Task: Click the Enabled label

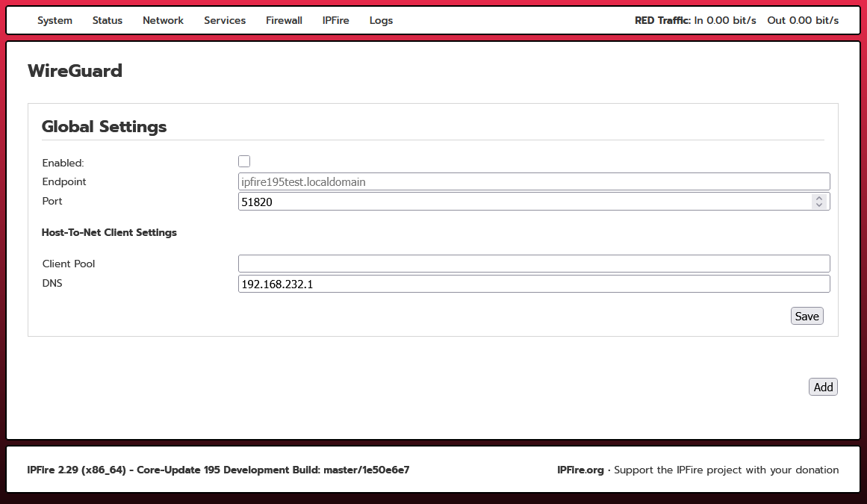Action: (x=63, y=163)
